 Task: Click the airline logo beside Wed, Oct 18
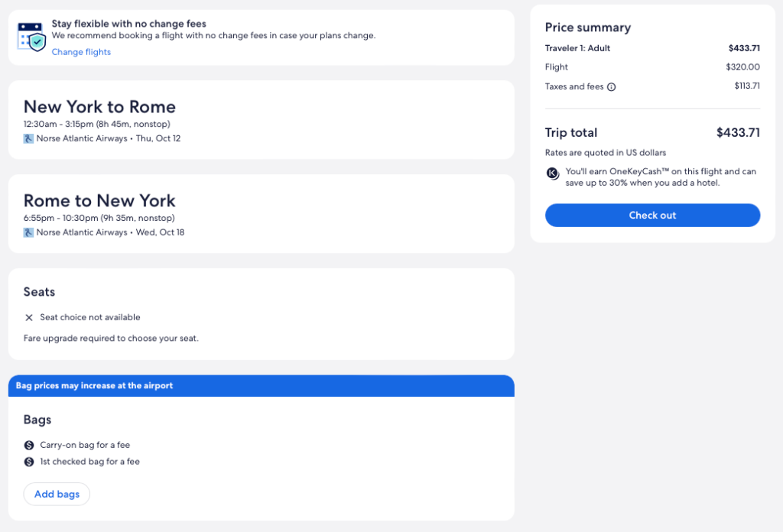point(28,232)
